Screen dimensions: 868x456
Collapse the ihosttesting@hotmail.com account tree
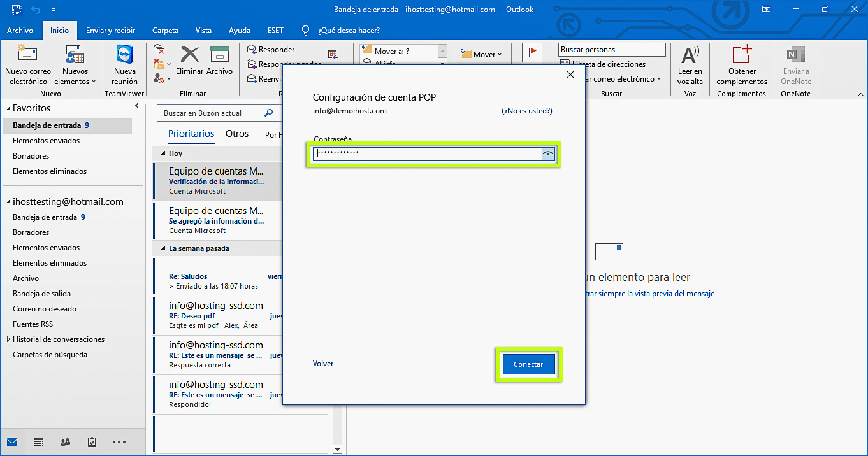click(7, 202)
